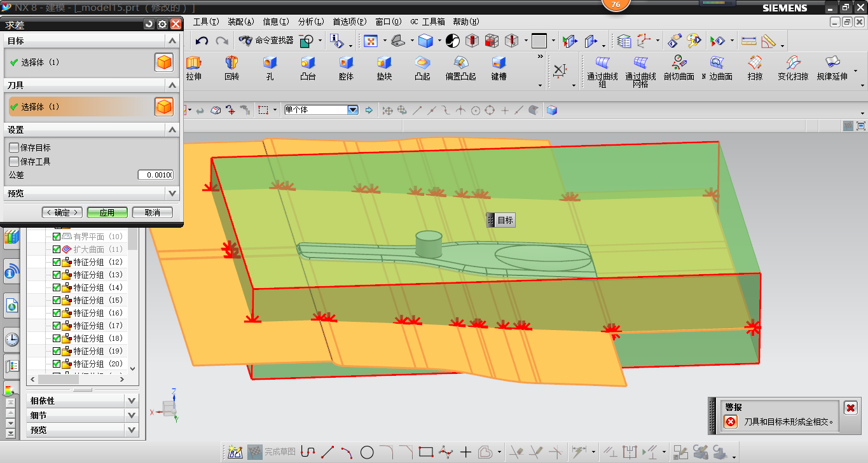Click the 取消 cancel button
Viewport: 868px width, 463px height.
point(153,212)
